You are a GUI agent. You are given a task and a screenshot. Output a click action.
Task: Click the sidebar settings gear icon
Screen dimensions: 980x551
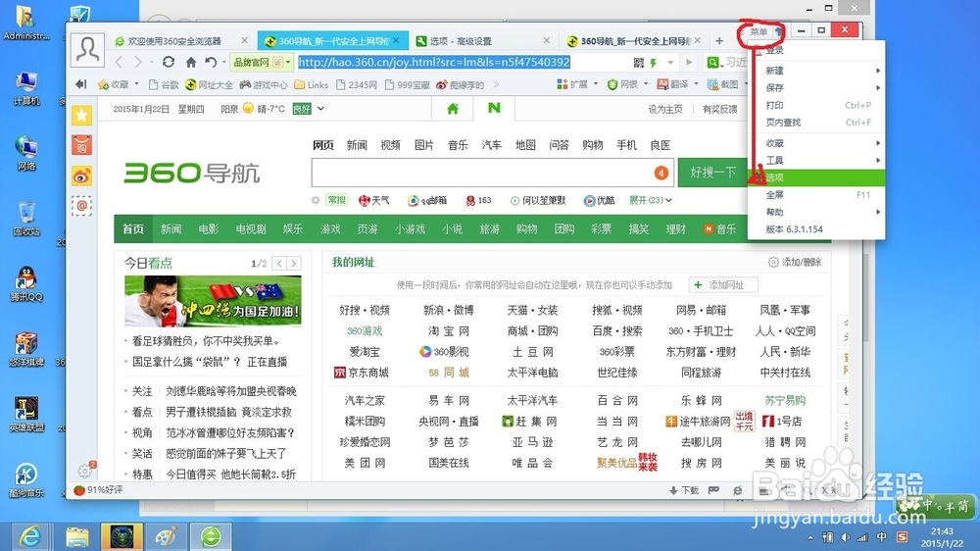[85, 471]
